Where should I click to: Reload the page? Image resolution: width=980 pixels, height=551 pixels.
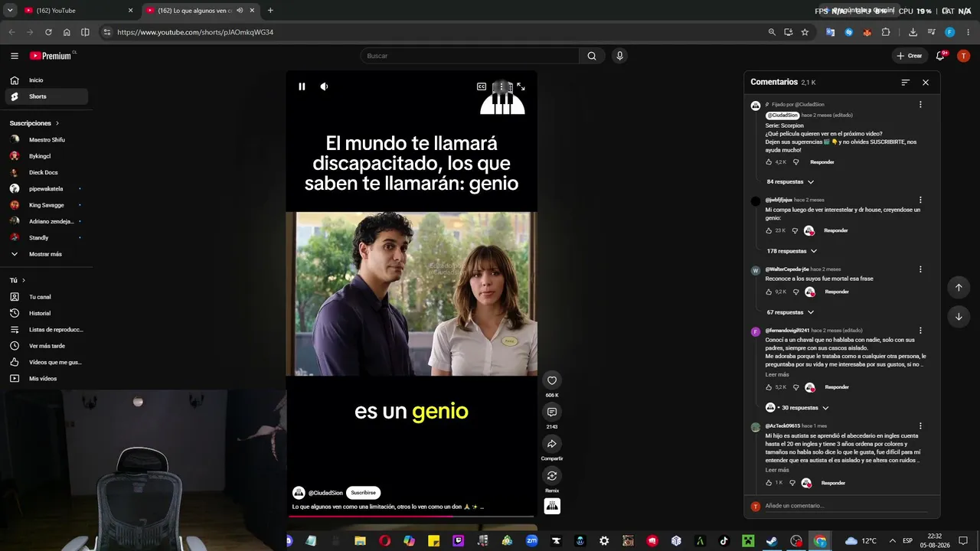48,32
